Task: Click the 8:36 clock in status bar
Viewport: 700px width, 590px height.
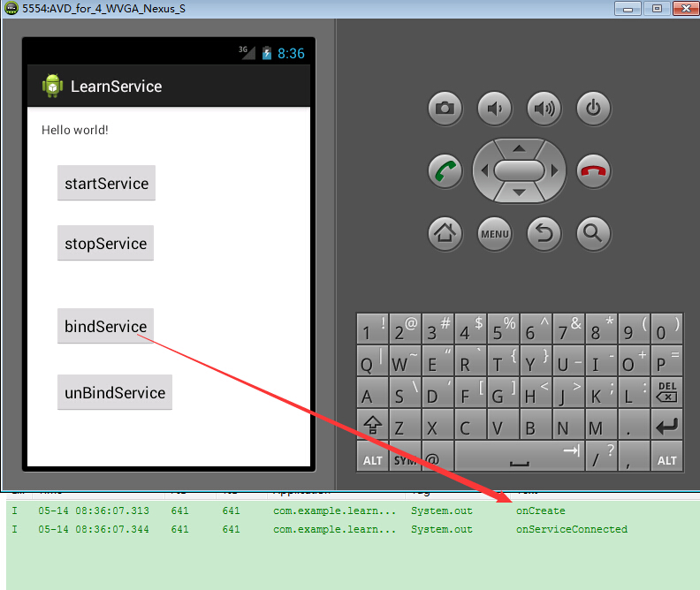Action: click(291, 54)
